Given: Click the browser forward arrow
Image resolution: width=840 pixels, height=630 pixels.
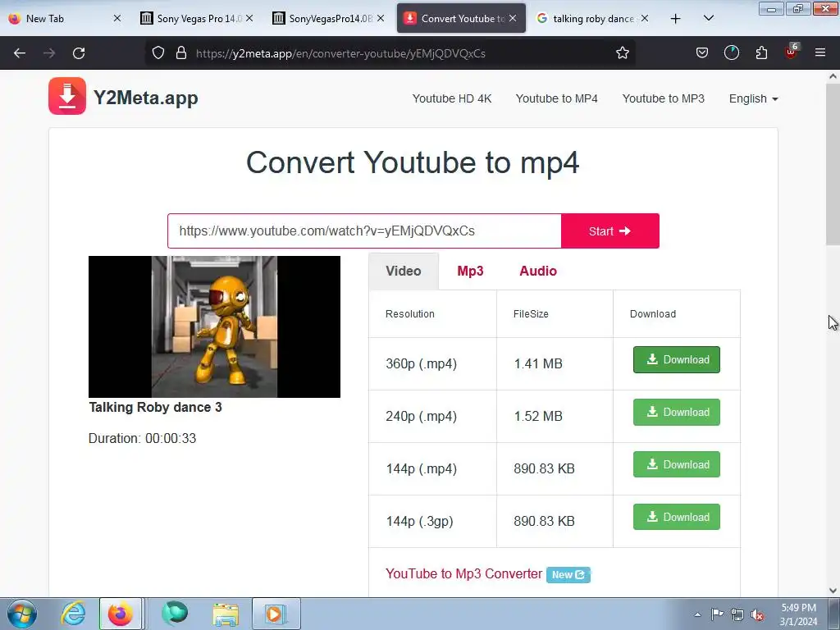Looking at the screenshot, I should 49,53.
